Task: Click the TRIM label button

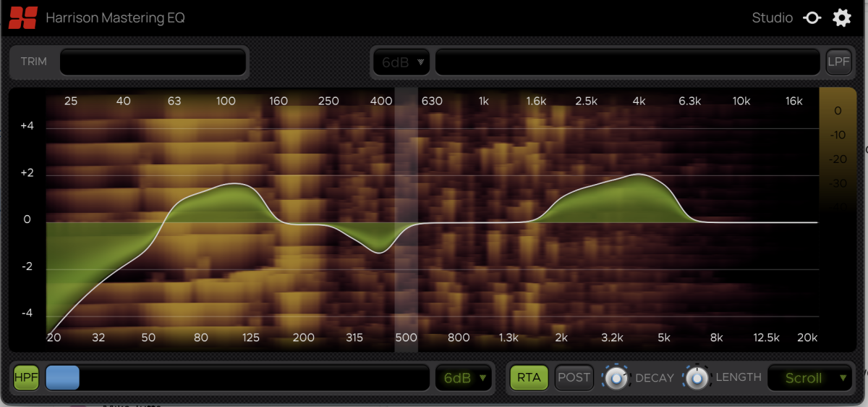Action: tap(33, 62)
